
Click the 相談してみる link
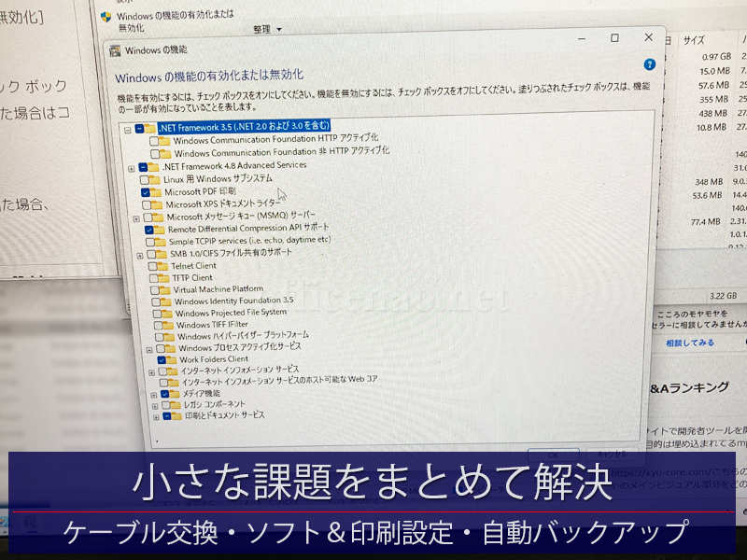point(690,343)
